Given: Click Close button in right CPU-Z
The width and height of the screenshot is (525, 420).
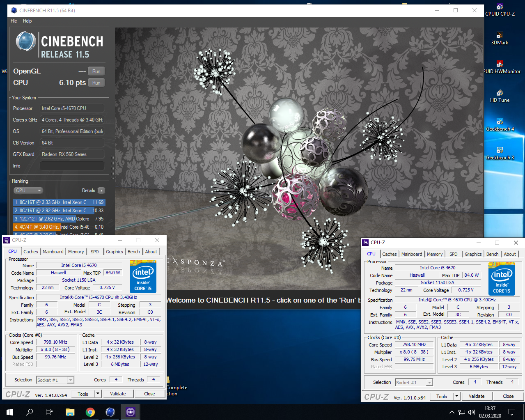Looking at the screenshot, I should 508,396.
